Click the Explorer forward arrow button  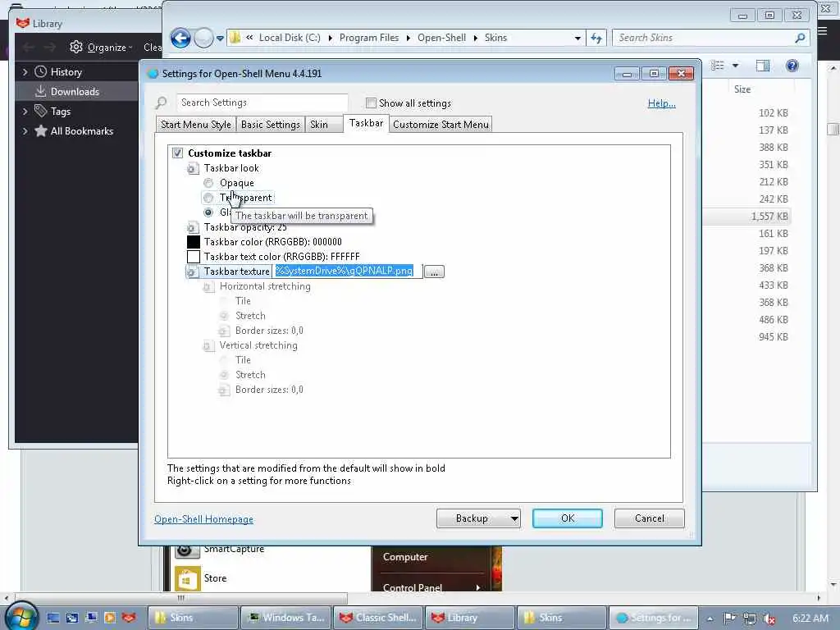[203, 38]
